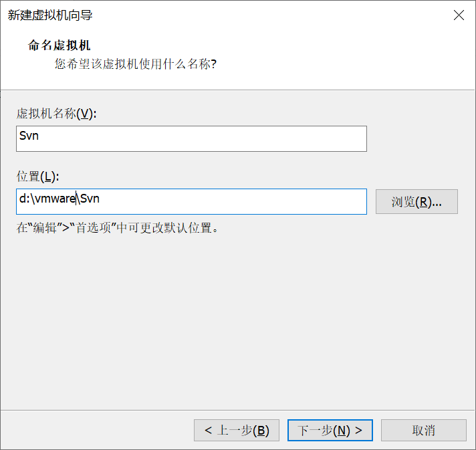Click the virtual machine name field containing Svn
The width and height of the screenshot is (476, 450).
tap(191, 139)
